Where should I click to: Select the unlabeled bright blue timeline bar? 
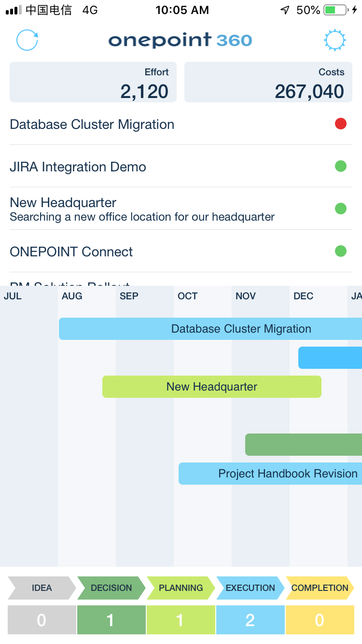(330, 358)
